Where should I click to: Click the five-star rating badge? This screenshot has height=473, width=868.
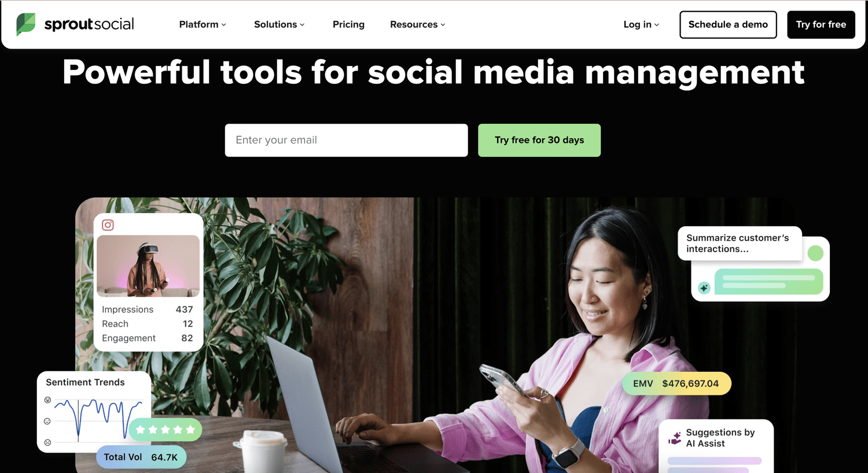pyautogui.click(x=165, y=430)
